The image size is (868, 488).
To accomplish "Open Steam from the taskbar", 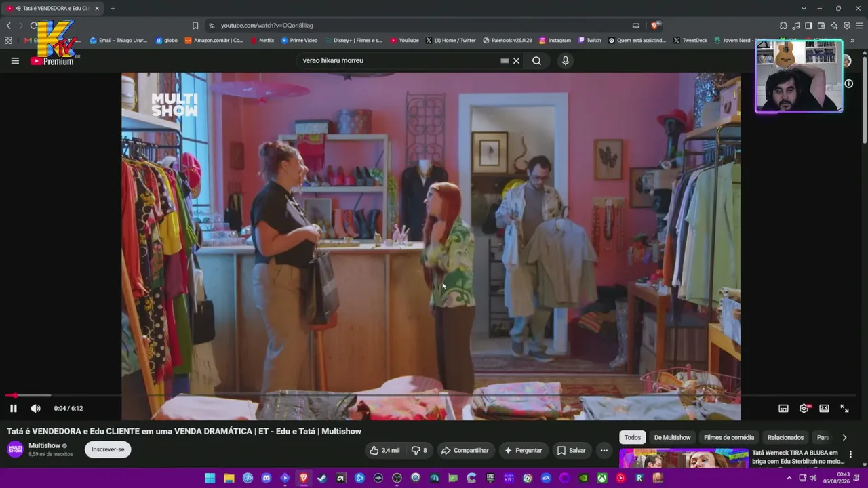I will point(322,478).
